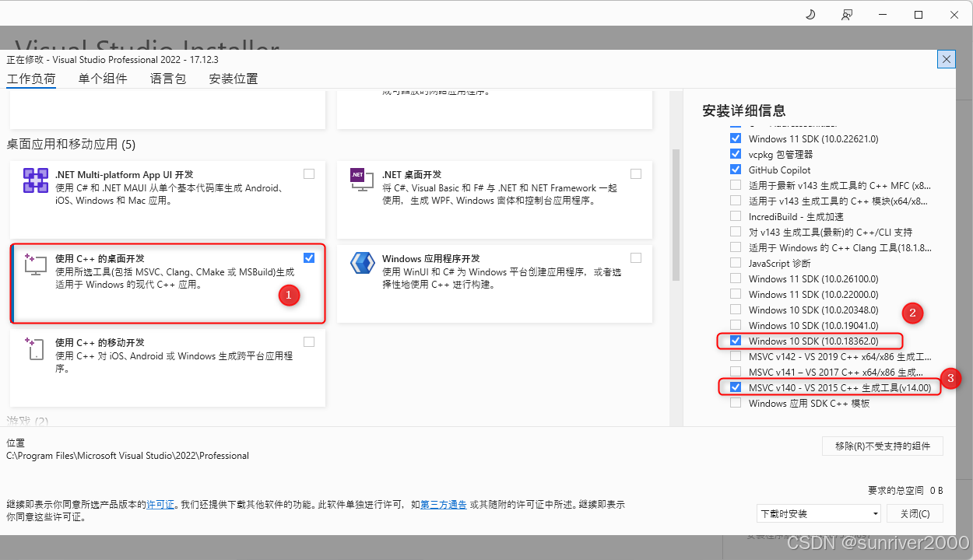This screenshot has width=973, height=560.
Task: Switch to the 语言包 tab
Action: [x=168, y=79]
